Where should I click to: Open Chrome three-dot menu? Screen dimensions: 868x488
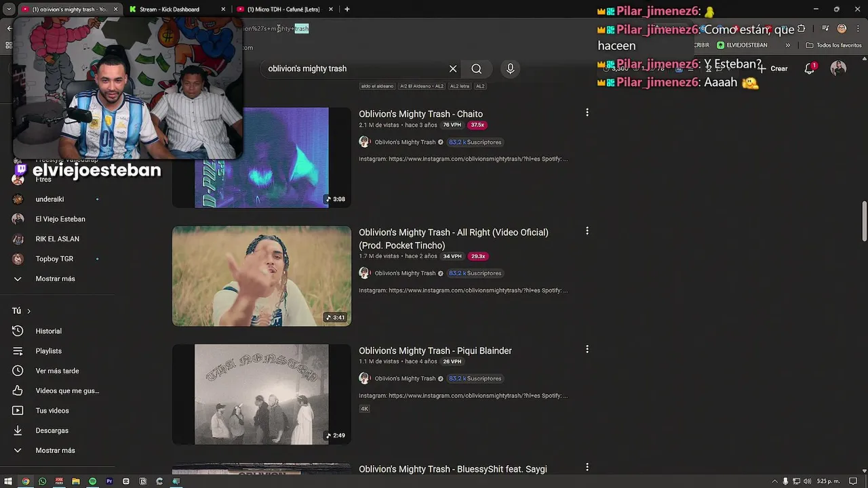(x=857, y=28)
